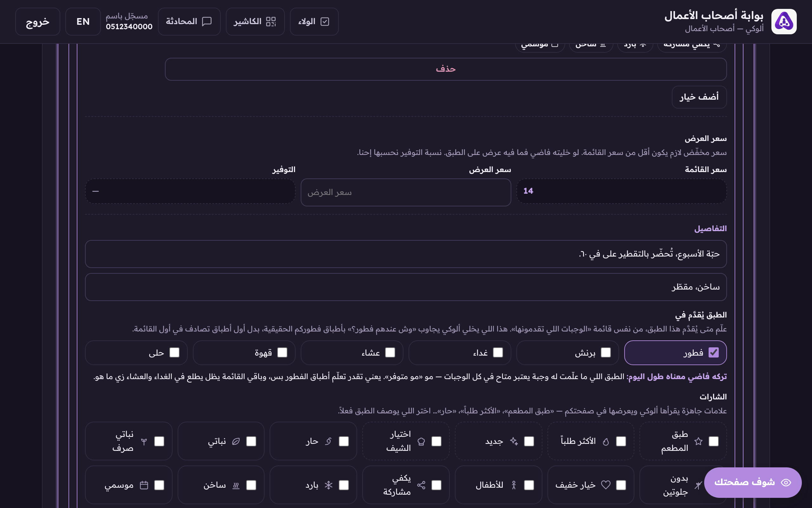Click the sparkle icon beside جديد

(514, 441)
